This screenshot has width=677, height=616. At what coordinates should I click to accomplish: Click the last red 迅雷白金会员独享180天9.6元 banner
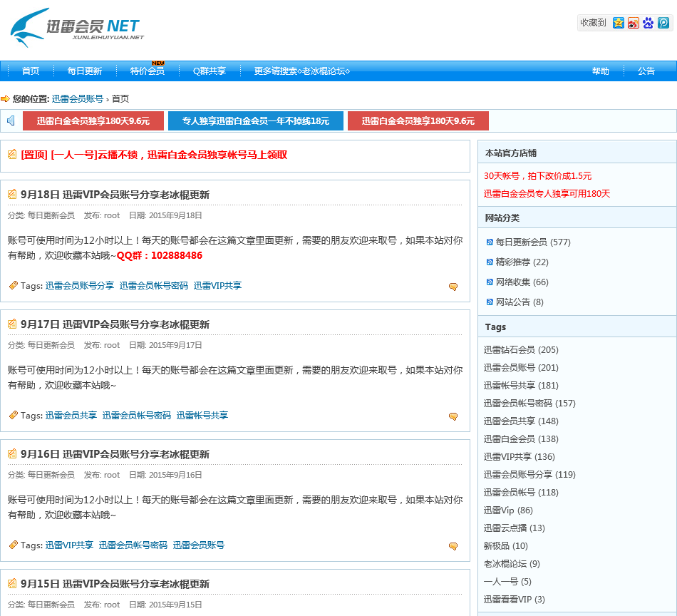click(418, 121)
